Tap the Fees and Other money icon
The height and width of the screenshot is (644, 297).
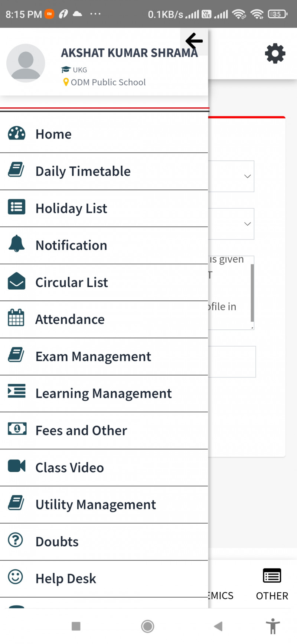click(17, 429)
